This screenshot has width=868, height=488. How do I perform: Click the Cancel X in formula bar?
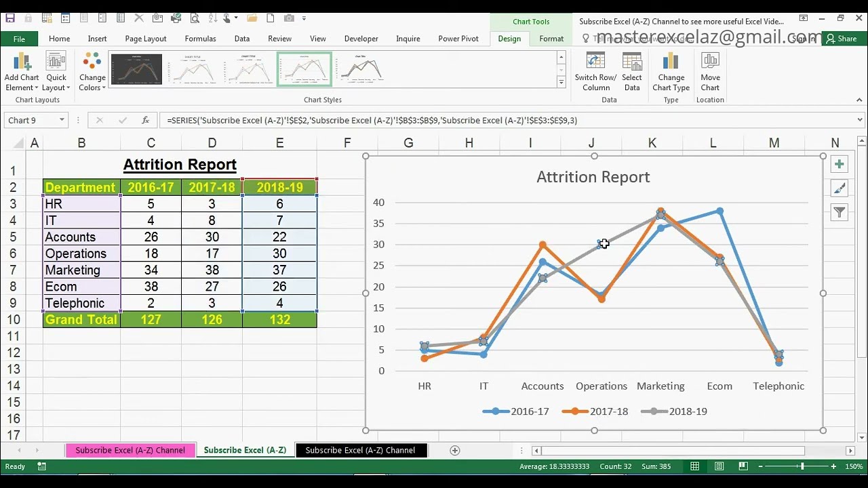tap(99, 120)
